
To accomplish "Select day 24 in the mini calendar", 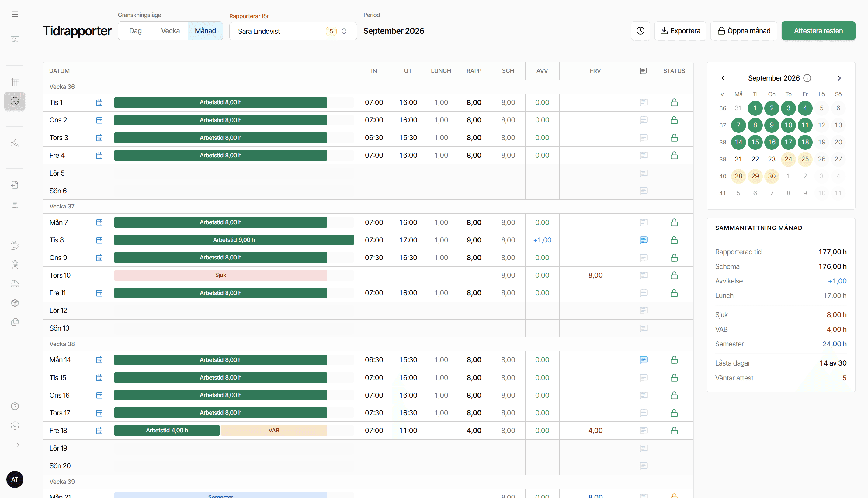I will (788, 159).
